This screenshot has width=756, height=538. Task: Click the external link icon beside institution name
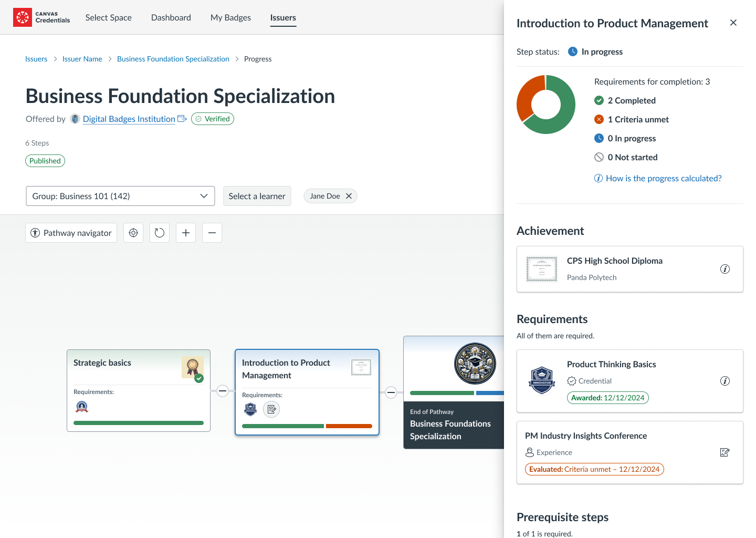coord(182,119)
